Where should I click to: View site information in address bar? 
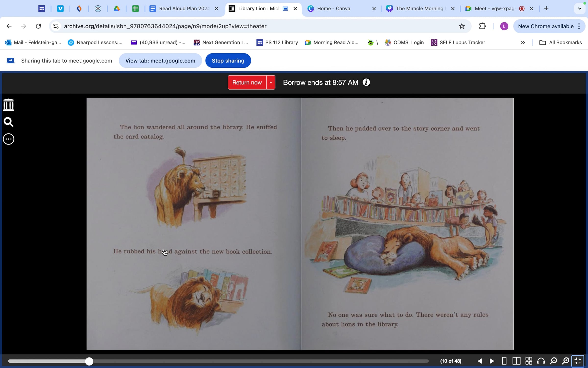point(56,26)
